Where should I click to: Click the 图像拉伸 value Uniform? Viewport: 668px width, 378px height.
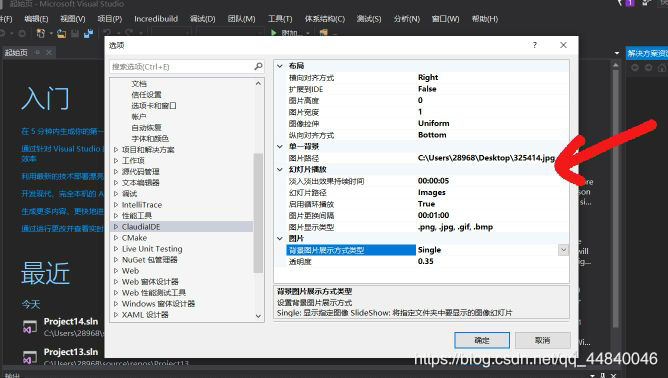pos(434,123)
